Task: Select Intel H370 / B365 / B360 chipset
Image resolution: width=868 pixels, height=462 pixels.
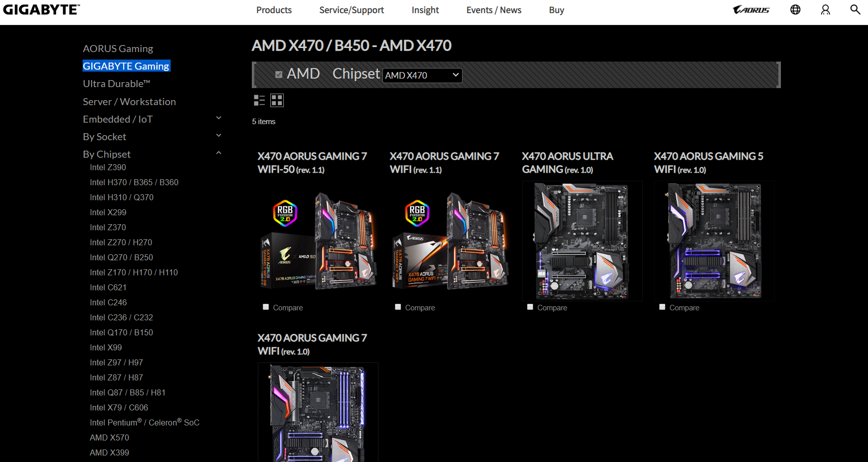Action: [134, 182]
